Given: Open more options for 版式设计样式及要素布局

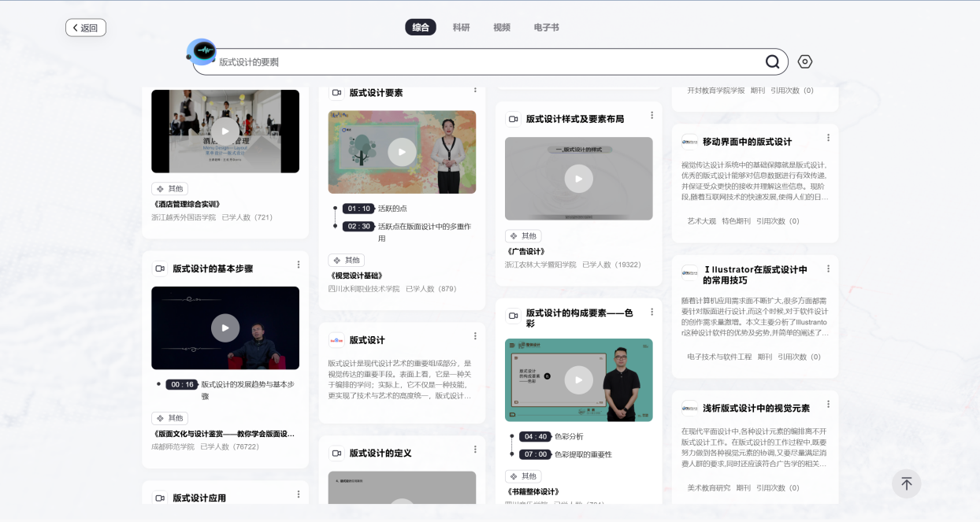Looking at the screenshot, I should pyautogui.click(x=651, y=116).
